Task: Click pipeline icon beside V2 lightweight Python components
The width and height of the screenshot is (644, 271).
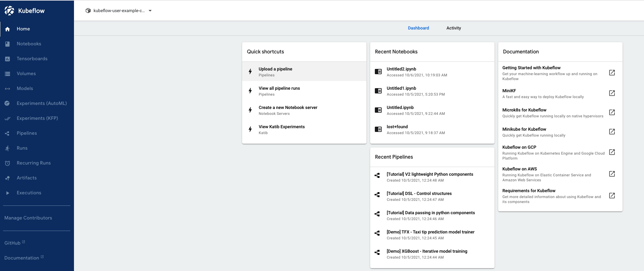Action: [377, 175]
